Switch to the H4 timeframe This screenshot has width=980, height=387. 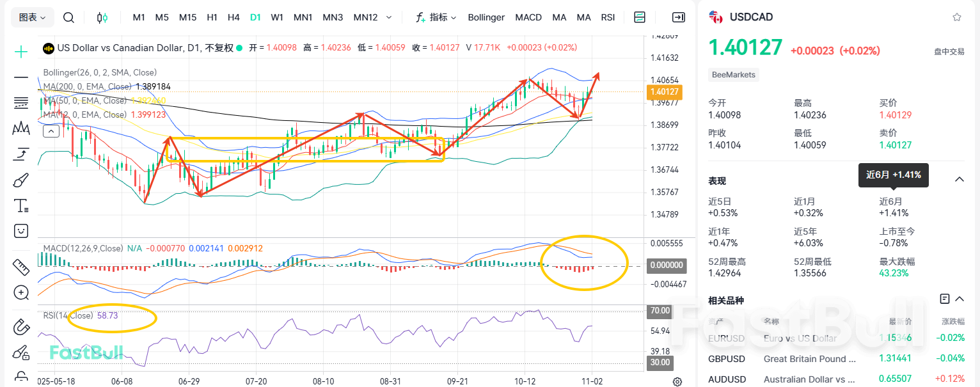pyautogui.click(x=233, y=17)
